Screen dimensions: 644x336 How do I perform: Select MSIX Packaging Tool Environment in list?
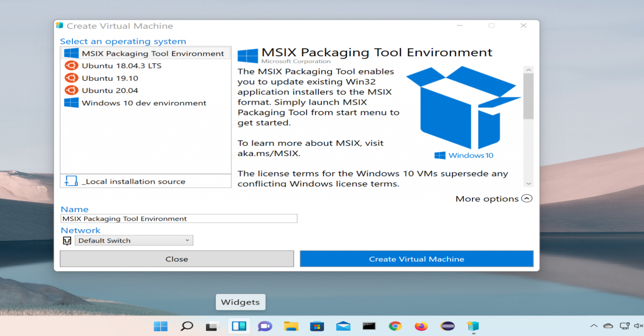(x=153, y=53)
